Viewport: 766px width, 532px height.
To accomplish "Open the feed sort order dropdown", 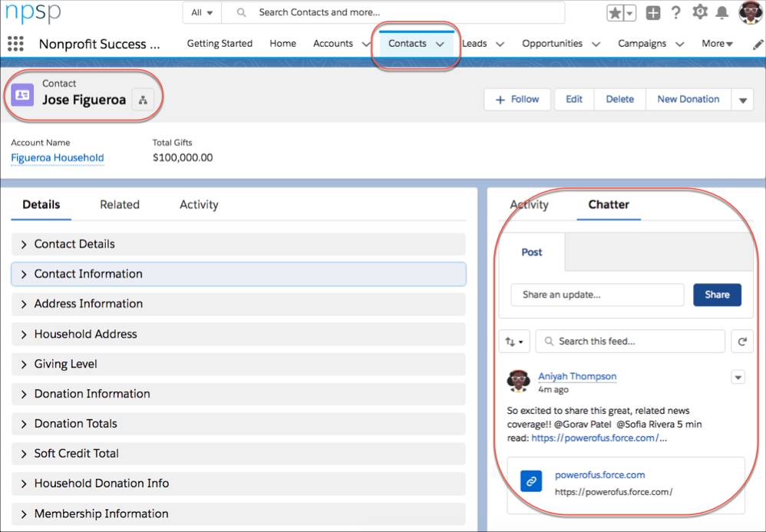I will pos(513,341).
